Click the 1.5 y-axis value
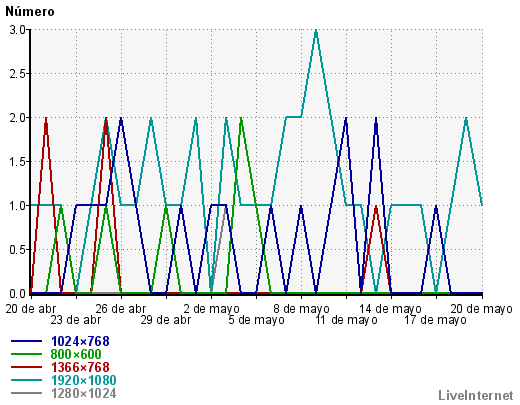520x405 pixels. tap(18, 162)
